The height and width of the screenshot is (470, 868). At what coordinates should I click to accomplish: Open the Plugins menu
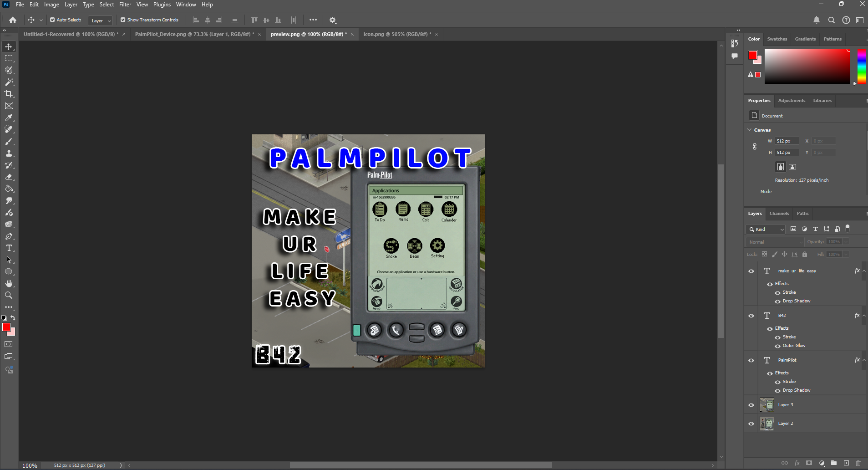click(162, 5)
